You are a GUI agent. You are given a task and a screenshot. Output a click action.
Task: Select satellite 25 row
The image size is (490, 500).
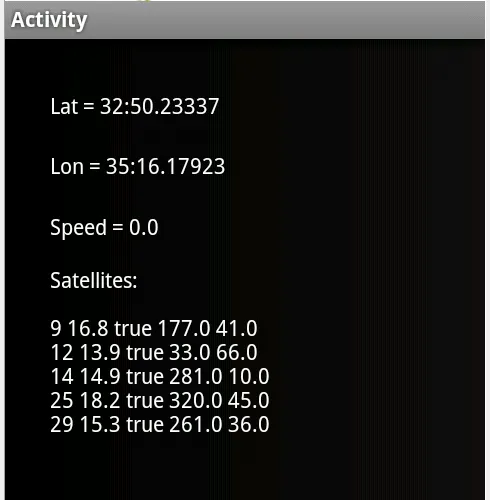[x=160, y=400]
